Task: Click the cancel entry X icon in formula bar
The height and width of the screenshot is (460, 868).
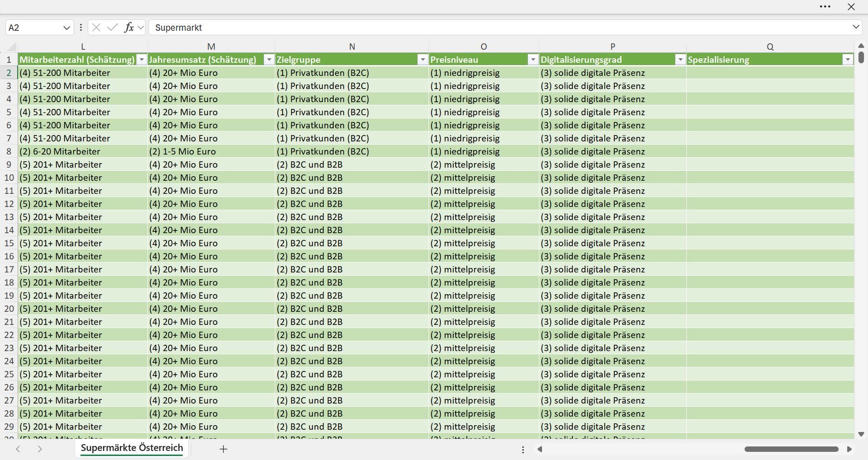Action: tap(96, 27)
